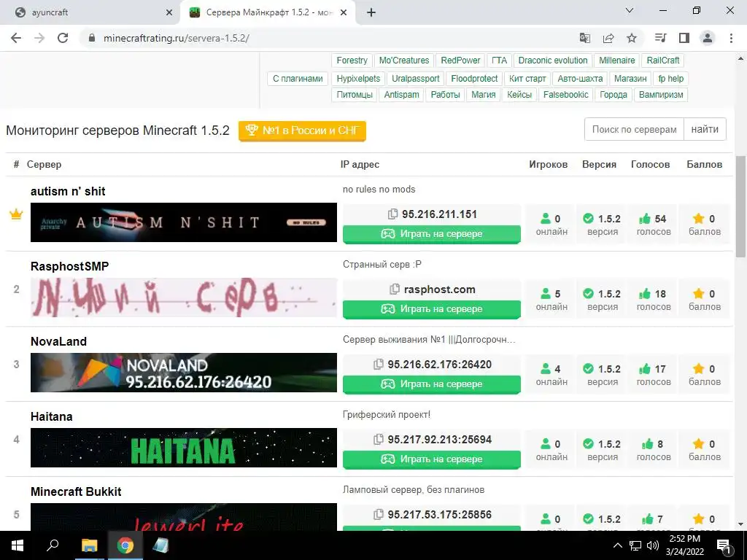This screenshot has width=747, height=560.
Task: Open Windows Start menu
Action: [18, 545]
